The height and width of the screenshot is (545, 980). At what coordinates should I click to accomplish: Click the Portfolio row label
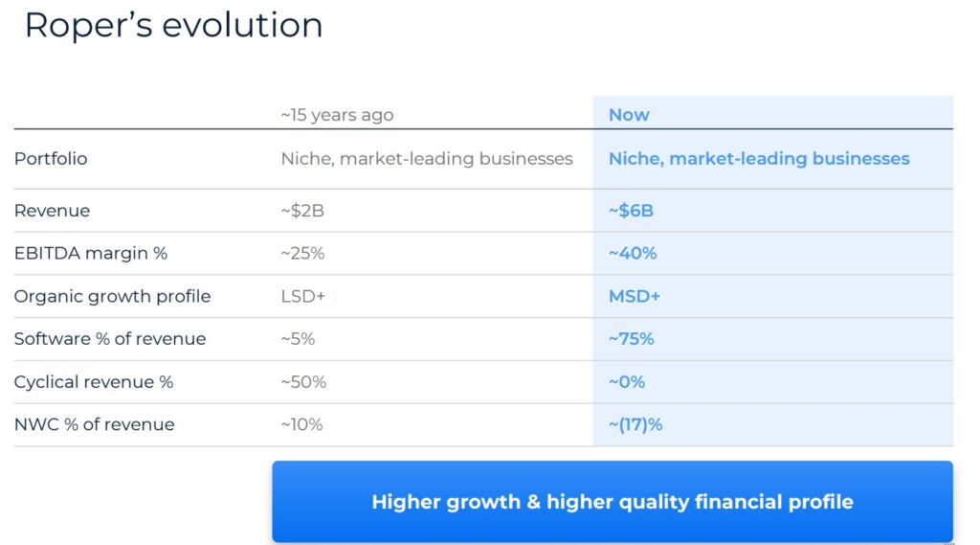point(51,159)
